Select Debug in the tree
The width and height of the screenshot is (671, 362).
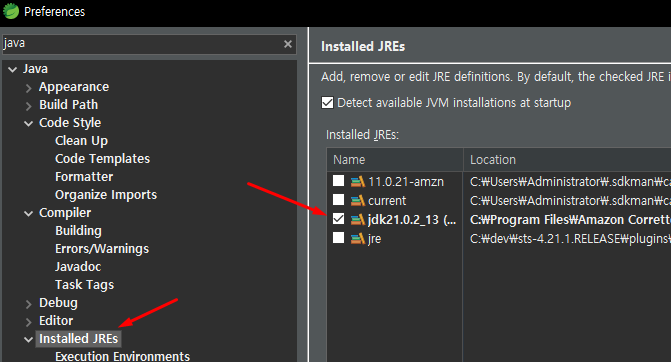point(58,303)
